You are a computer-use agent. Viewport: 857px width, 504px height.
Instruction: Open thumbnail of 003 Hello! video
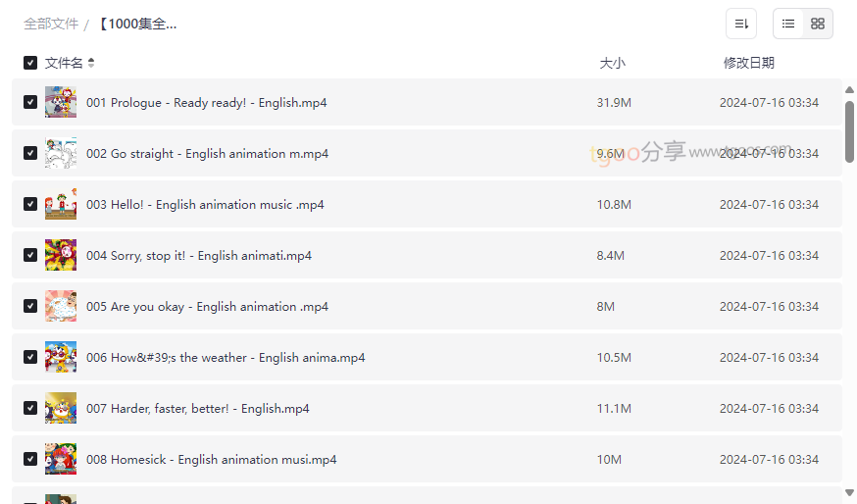(61, 204)
